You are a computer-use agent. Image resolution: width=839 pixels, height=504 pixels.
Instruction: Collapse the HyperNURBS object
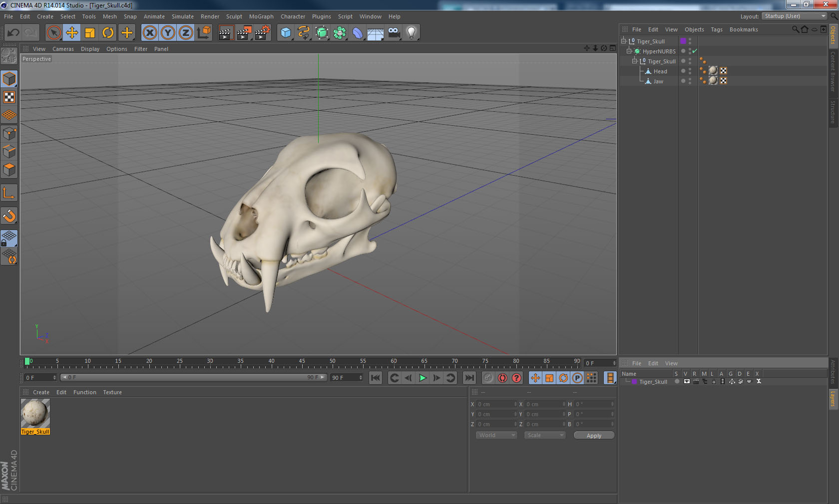click(x=629, y=51)
